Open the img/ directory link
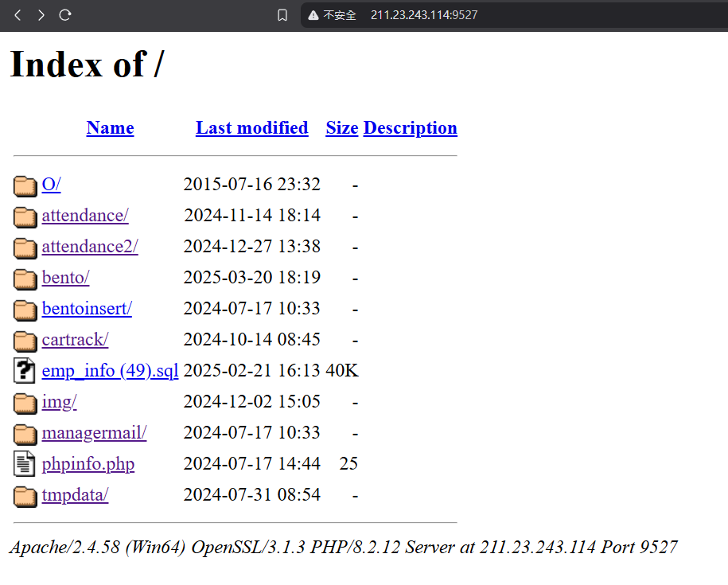728x585 pixels. (x=59, y=402)
